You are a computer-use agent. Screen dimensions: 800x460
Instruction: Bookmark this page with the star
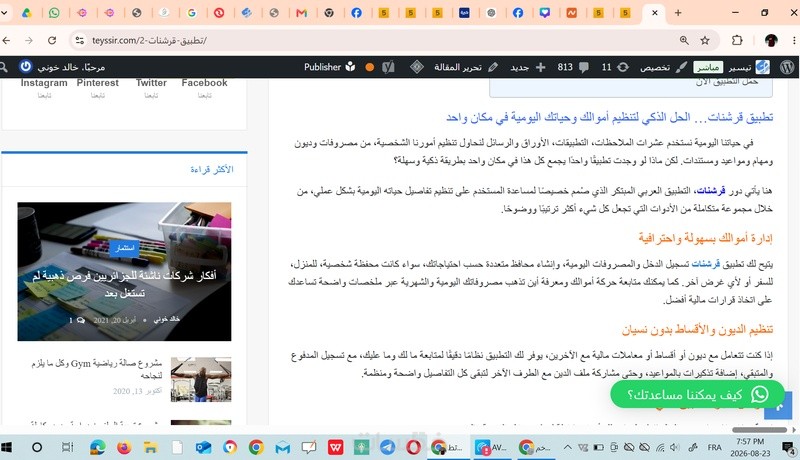pyautogui.click(x=705, y=40)
